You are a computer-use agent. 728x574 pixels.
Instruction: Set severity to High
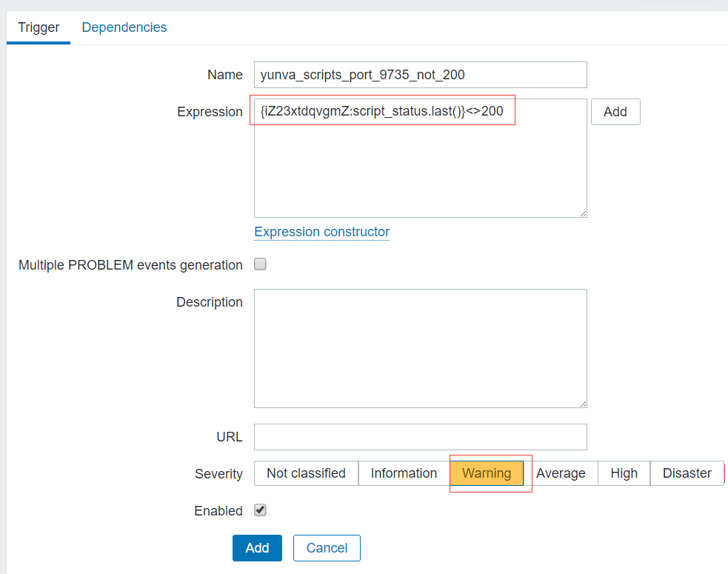click(x=624, y=473)
